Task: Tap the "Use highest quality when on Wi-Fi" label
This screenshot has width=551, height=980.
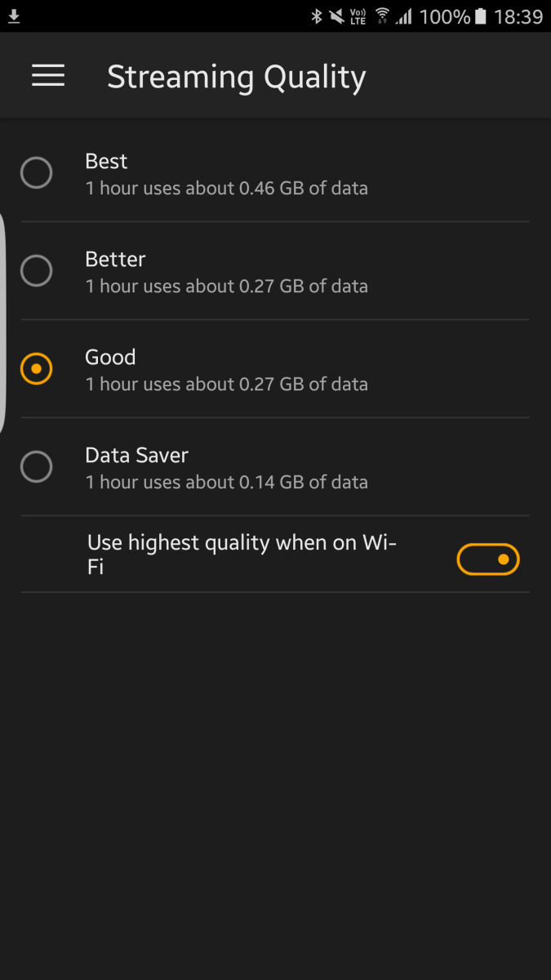Action: pyautogui.click(x=241, y=555)
